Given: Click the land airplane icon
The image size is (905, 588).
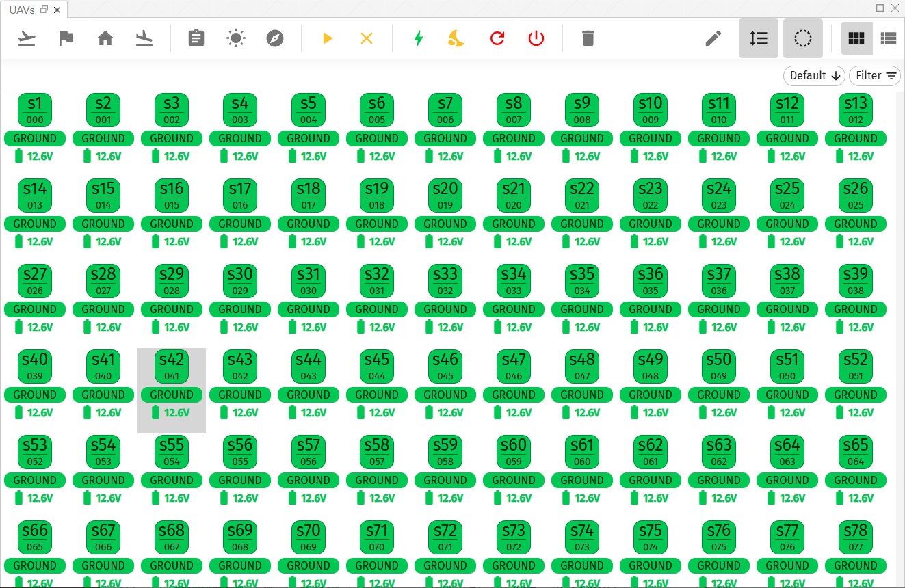Looking at the screenshot, I should pyautogui.click(x=144, y=38).
